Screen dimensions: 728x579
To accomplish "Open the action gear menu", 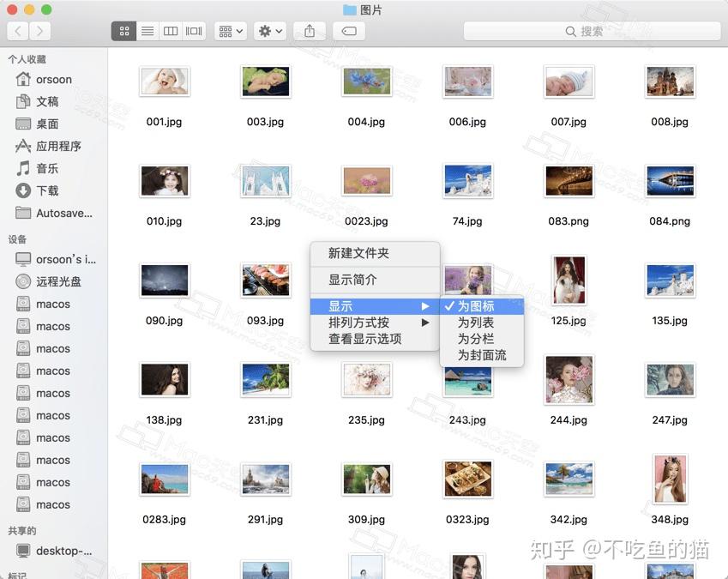I will [x=268, y=30].
